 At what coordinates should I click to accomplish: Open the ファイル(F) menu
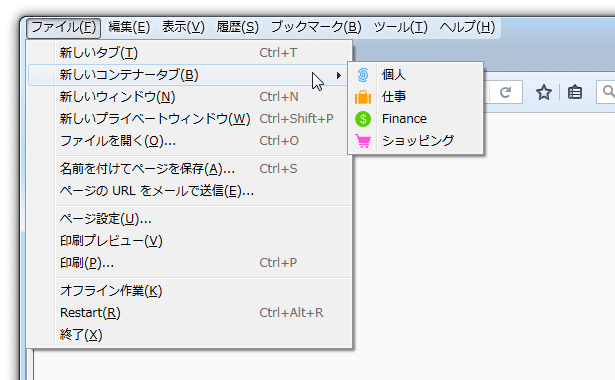[x=64, y=27]
